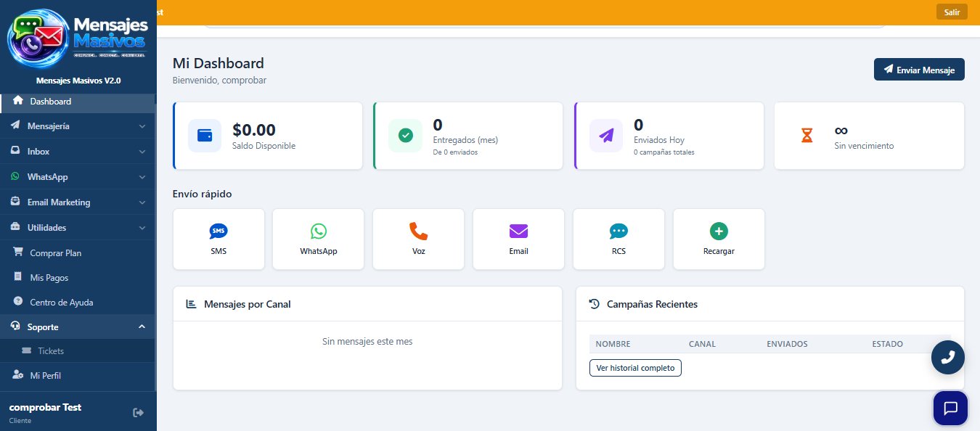Click the Utilidades toolbox icon
980x431 pixels.
(15, 227)
